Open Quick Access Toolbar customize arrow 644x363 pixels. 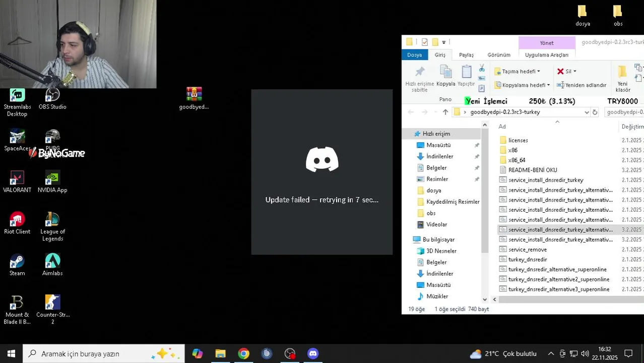443,42
